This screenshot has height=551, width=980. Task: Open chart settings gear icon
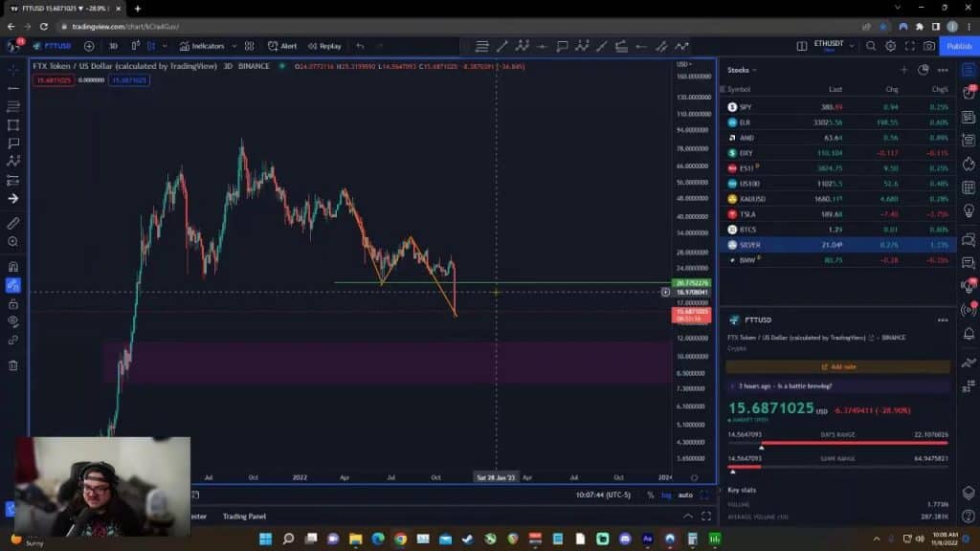coord(890,46)
